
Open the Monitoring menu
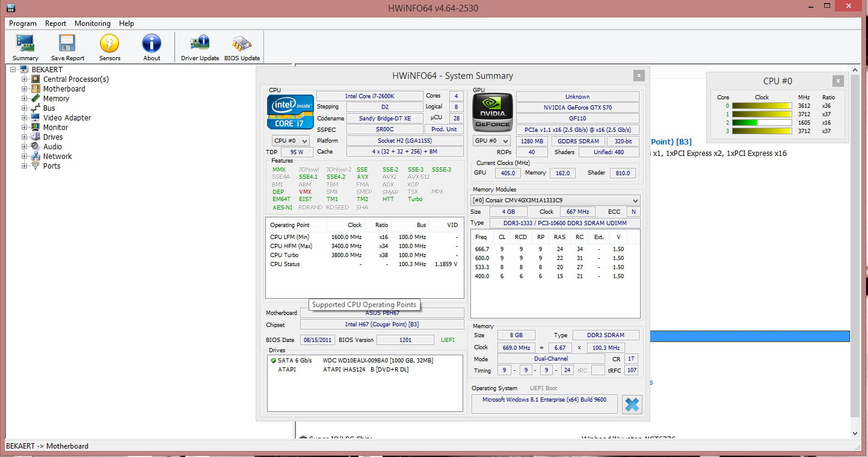(92, 23)
